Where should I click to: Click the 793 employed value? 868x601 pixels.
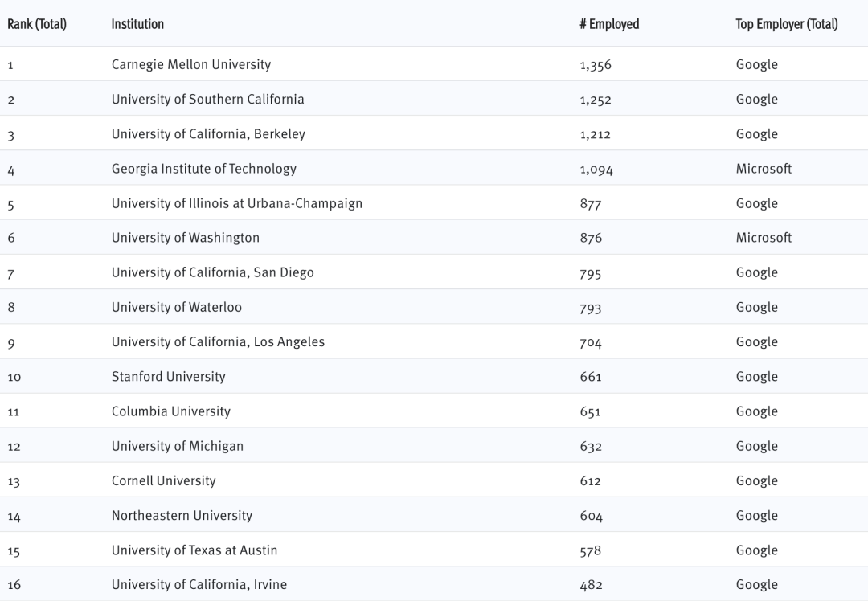(x=591, y=309)
